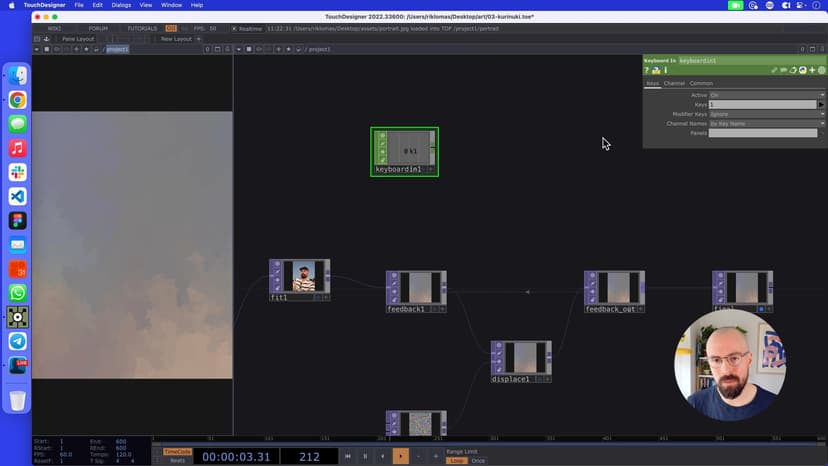828x466 pixels.
Task: Pause the timeline playback
Action: click(x=365, y=456)
